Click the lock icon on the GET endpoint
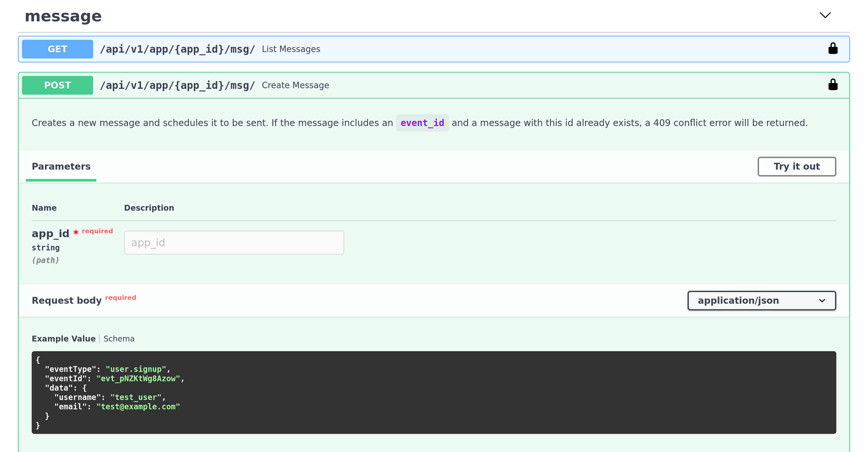Image resolution: width=868 pixels, height=452 pixels. (833, 49)
